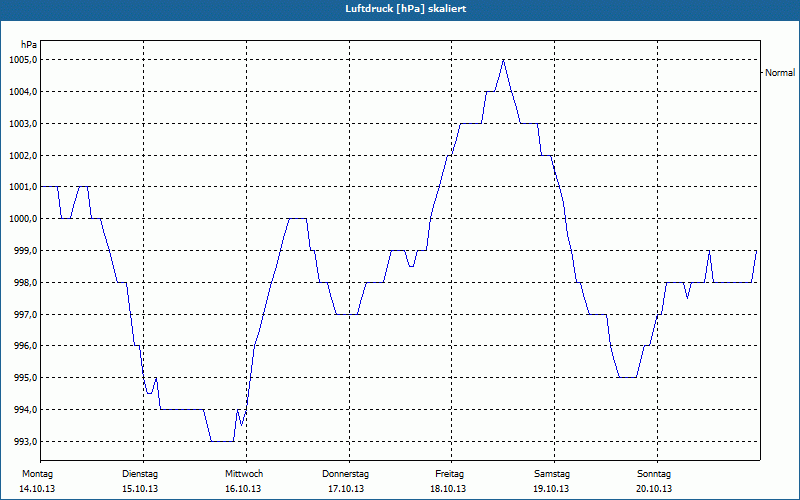Click the 'Normal' marker label on the right

pos(780,73)
